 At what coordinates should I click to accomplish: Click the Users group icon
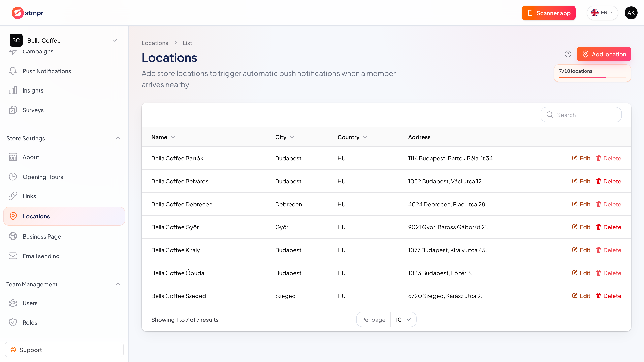[x=13, y=303]
